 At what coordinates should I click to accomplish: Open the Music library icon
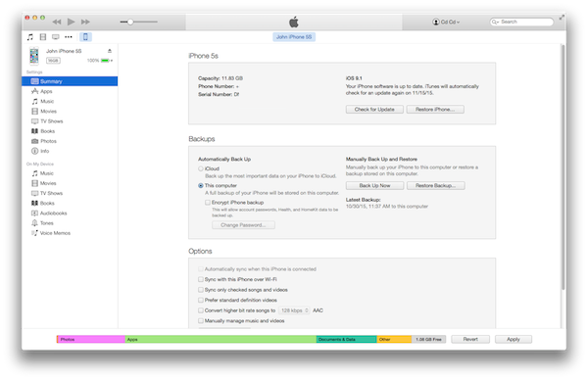point(30,36)
